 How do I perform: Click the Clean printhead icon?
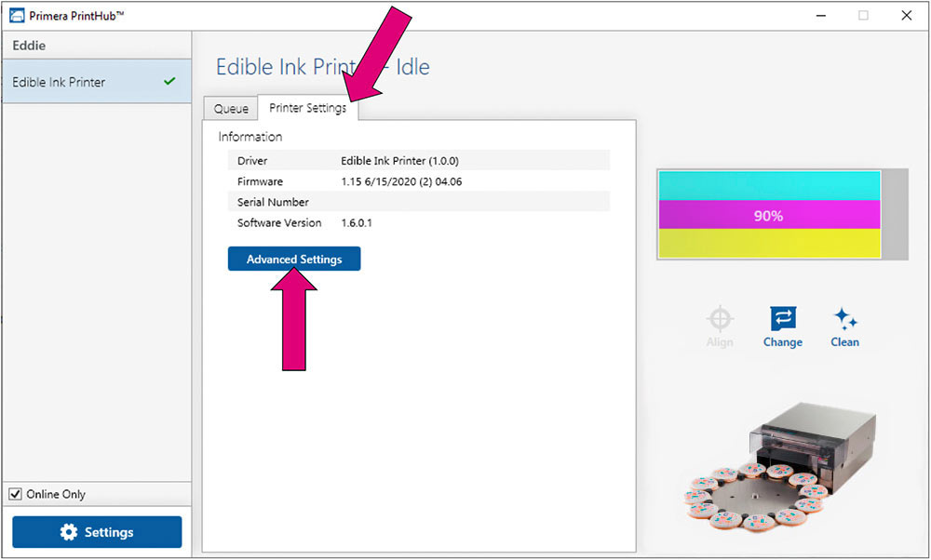tap(845, 318)
